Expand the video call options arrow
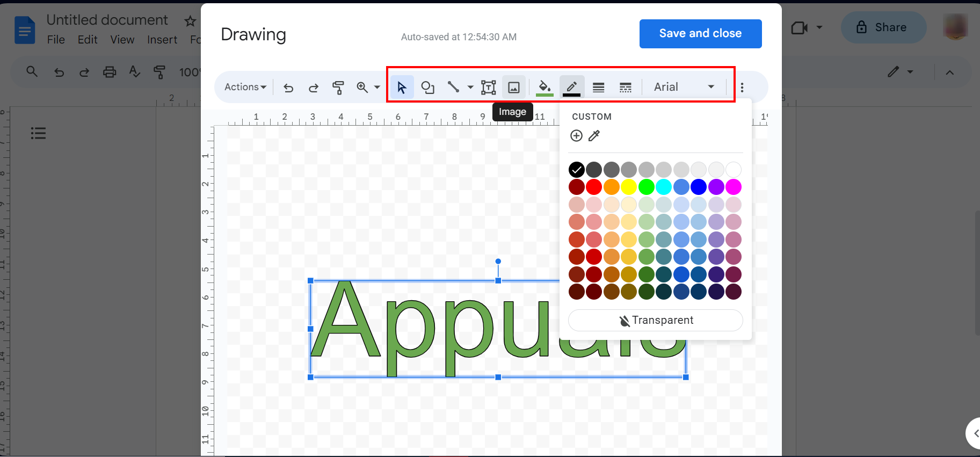980x457 pixels. point(819,27)
